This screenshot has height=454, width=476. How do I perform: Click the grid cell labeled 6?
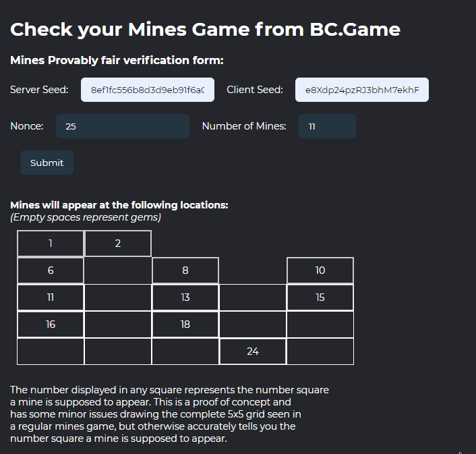51,271
